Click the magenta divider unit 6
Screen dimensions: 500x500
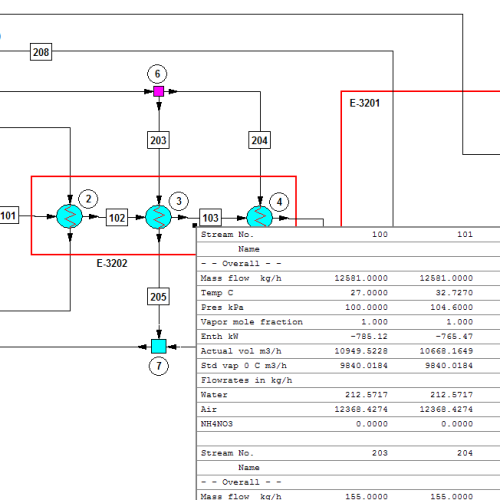click(159, 91)
